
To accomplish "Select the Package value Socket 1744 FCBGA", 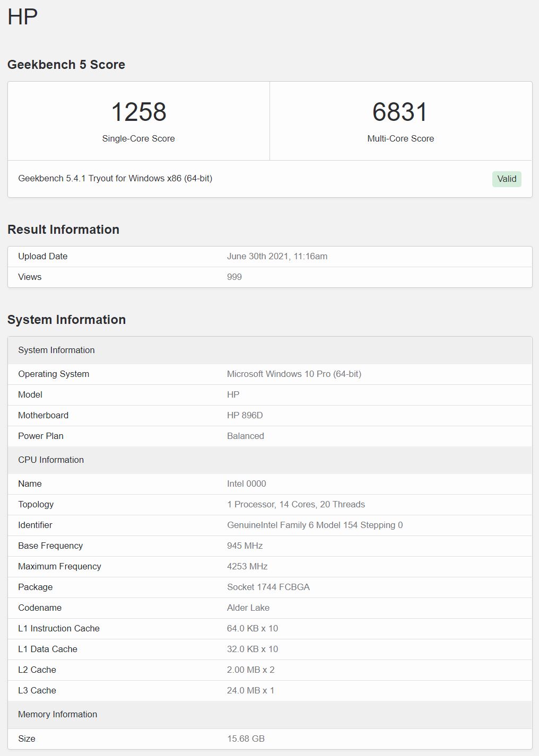I will point(268,587).
